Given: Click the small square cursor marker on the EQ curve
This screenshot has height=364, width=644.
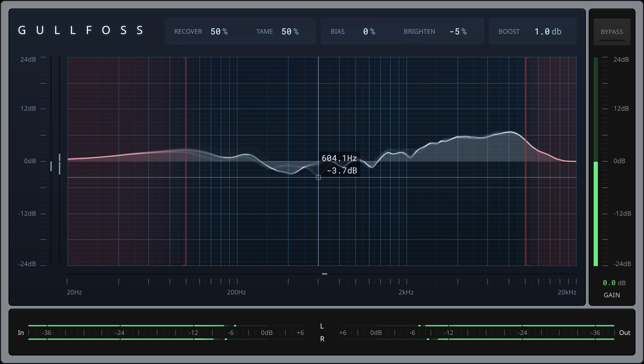Looking at the screenshot, I should pyautogui.click(x=318, y=177).
